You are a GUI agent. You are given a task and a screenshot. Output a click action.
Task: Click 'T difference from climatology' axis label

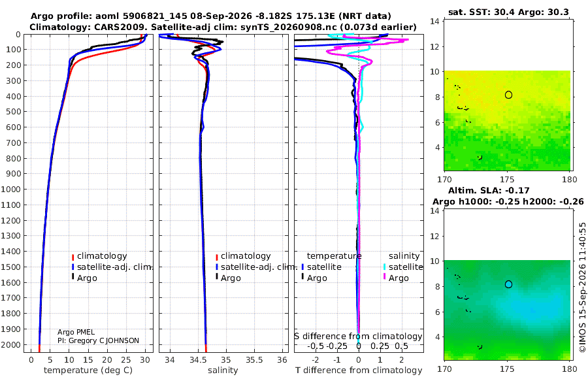pos(359,371)
